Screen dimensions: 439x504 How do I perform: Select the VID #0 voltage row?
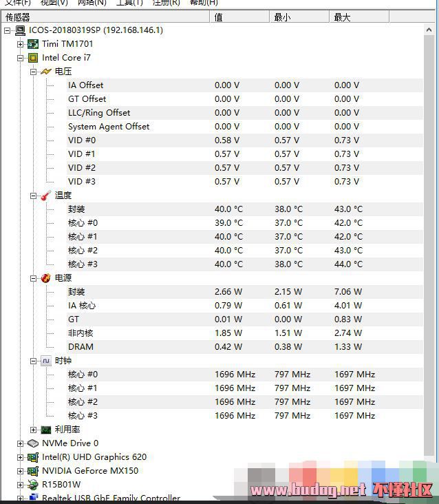pyautogui.click(x=82, y=140)
